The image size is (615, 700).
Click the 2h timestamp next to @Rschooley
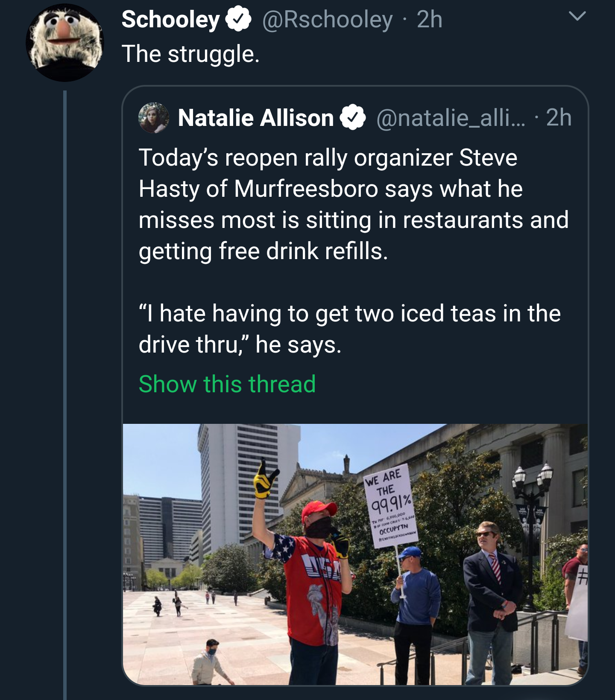pos(430,20)
